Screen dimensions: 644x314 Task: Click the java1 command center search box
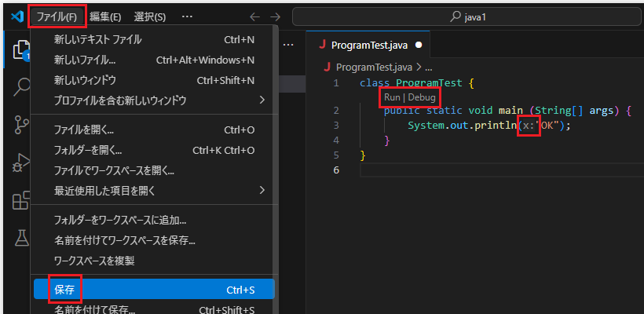pos(467,16)
